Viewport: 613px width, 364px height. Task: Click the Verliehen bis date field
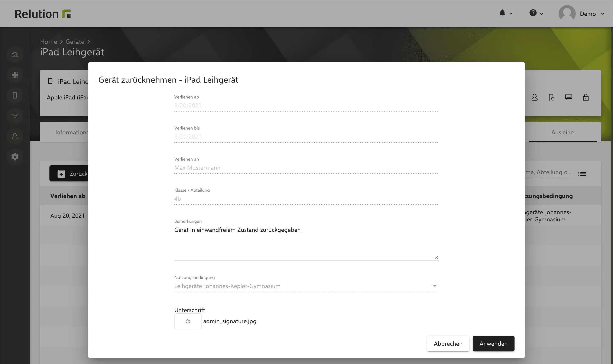point(306,137)
